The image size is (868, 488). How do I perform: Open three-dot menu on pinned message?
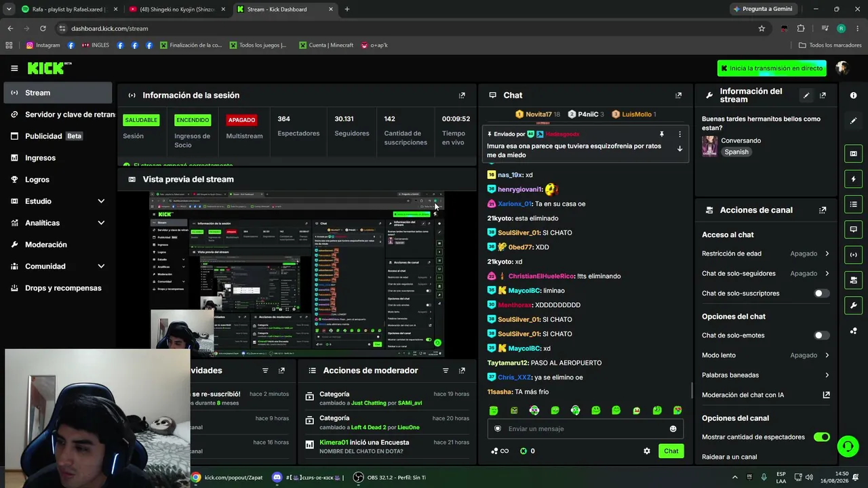tap(679, 134)
